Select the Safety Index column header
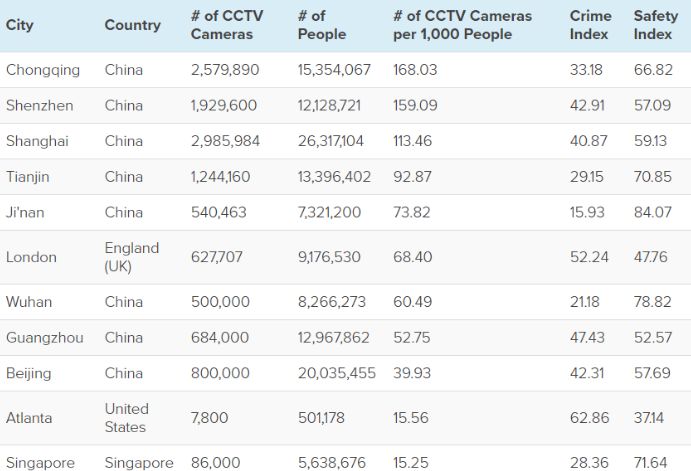 (x=655, y=25)
